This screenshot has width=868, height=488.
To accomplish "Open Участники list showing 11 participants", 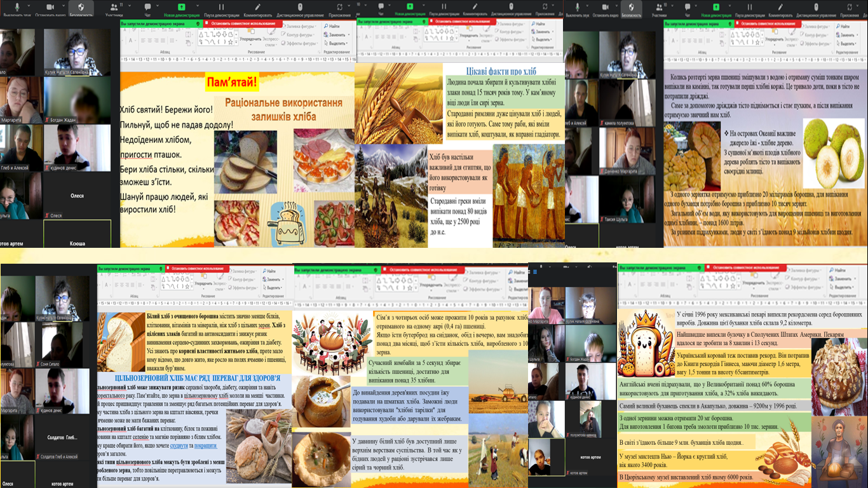I will tap(114, 9).
